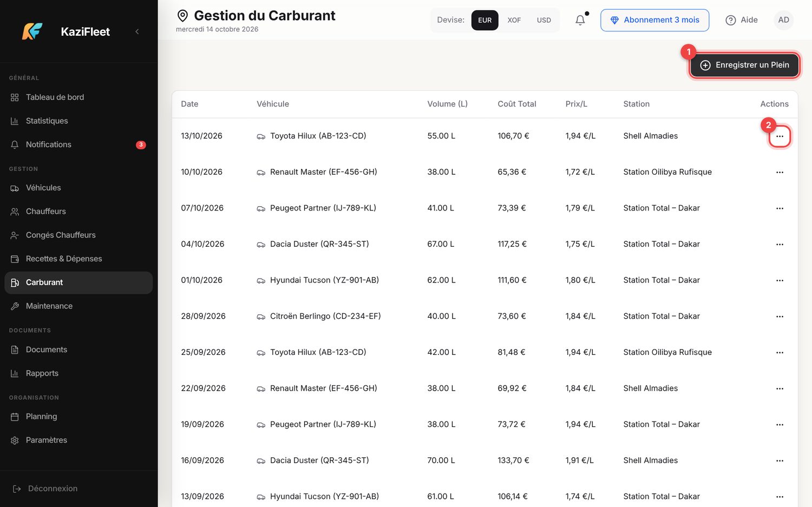Click the Date column header
The width and height of the screenshot is (812, 507).
coord(189,104)
